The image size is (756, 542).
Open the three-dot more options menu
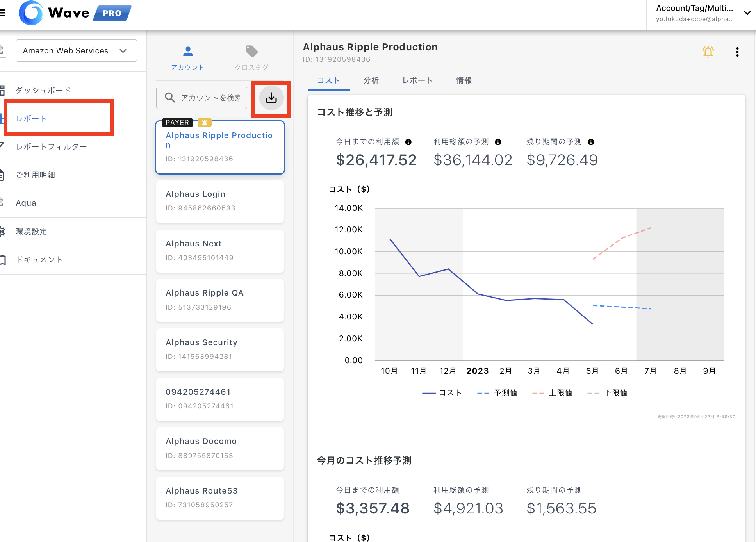[737, 52]
